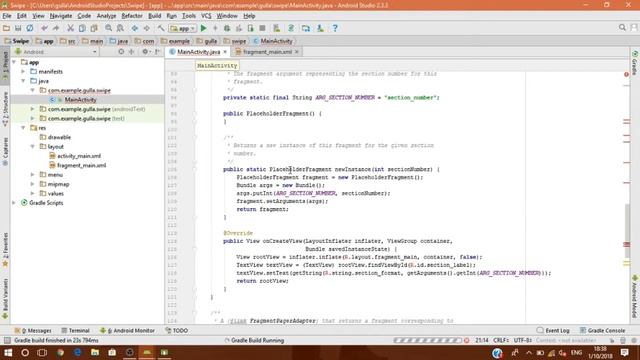Close the MainActivity.java tab
640x360 pixels.
pos(225,52)
